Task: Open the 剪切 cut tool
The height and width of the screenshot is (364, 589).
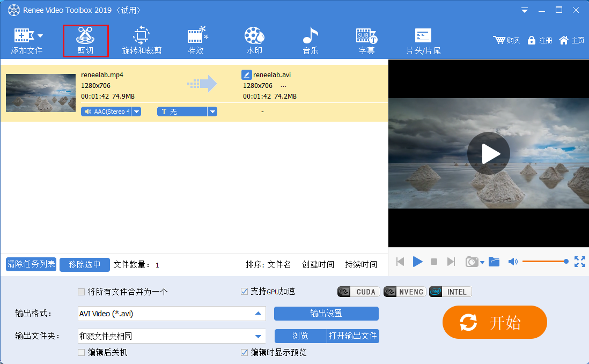Action: pos(85,41)
